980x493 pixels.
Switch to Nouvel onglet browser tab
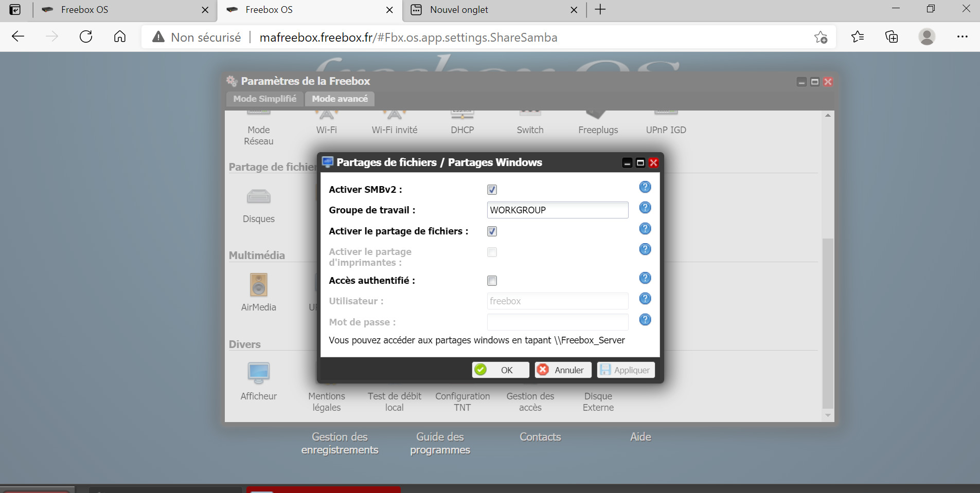[x=494, y=10]
